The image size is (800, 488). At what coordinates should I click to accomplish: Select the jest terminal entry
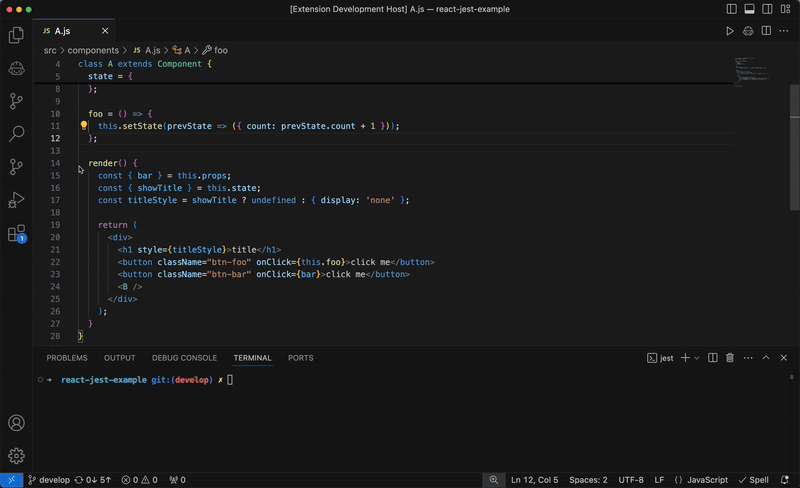[660, 358]
